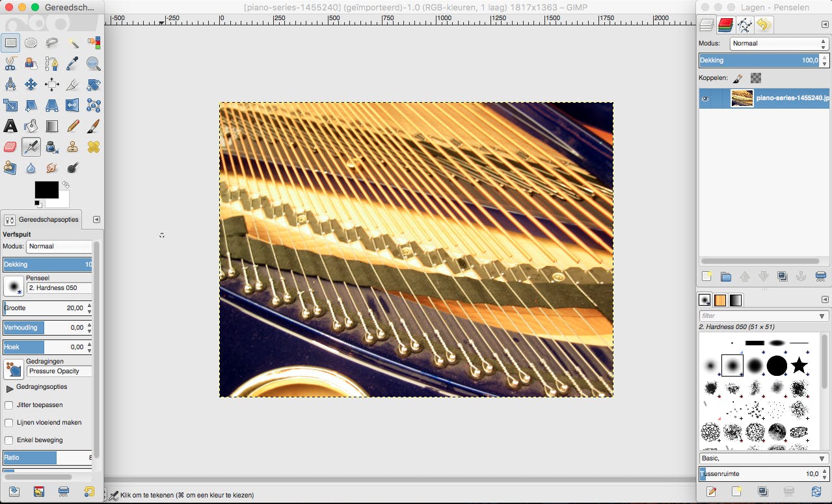The image size is (832, 504).
Task: Select the Perspective tool
Action: click(52, 105)
